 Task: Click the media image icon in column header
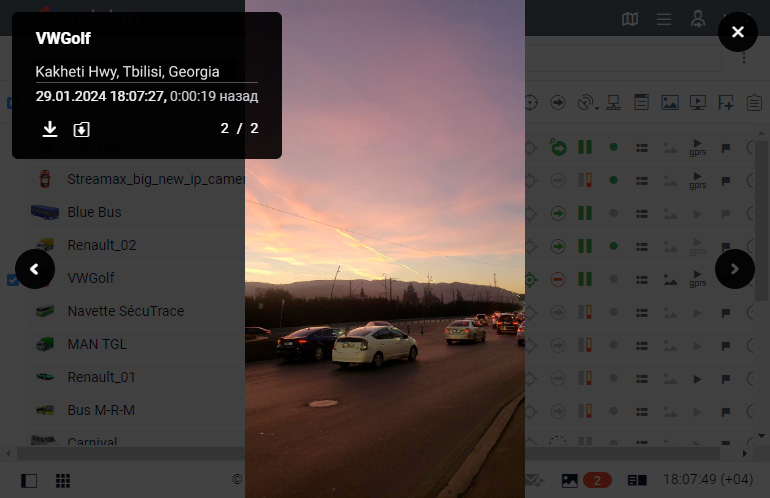(x=670, y=102)
